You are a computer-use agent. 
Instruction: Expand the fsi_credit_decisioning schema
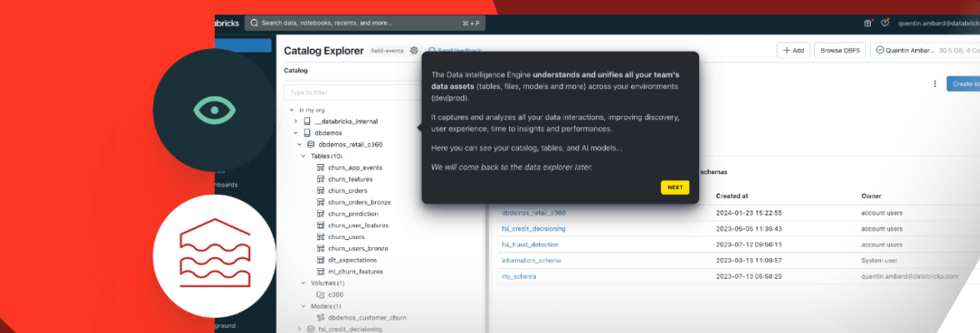tap(300, 329)
